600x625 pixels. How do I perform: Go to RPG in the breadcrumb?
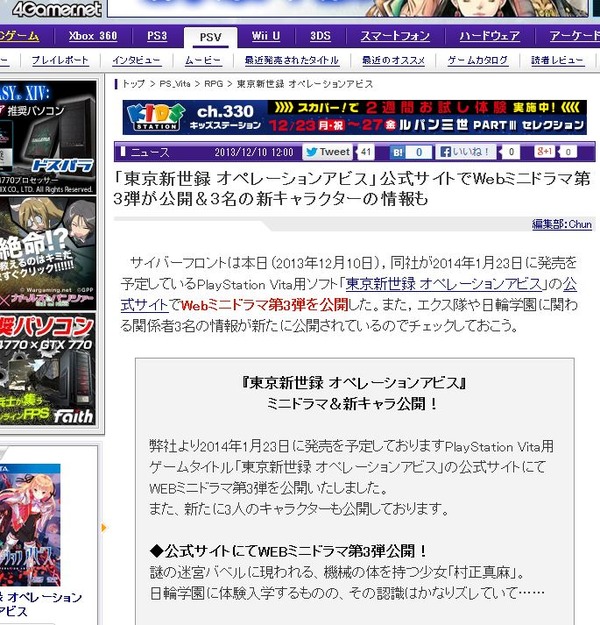pyautogui.click(x=214, y=84)
